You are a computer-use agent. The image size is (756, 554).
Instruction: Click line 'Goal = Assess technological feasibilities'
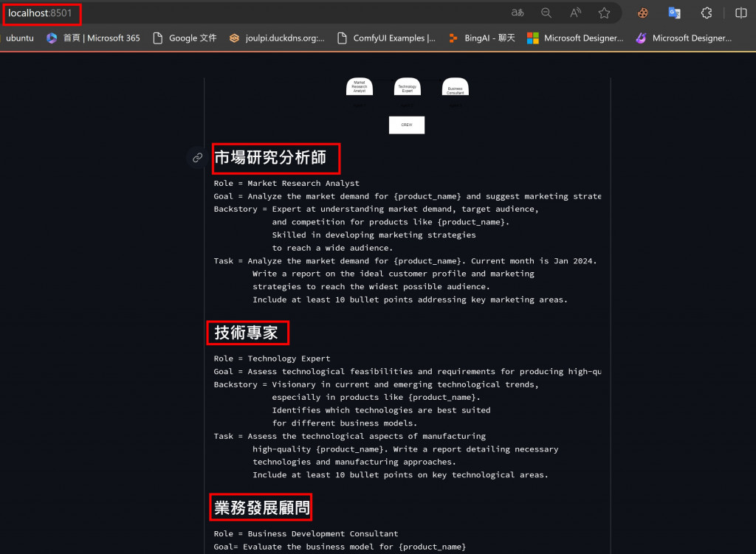click(x=408, y=371)
